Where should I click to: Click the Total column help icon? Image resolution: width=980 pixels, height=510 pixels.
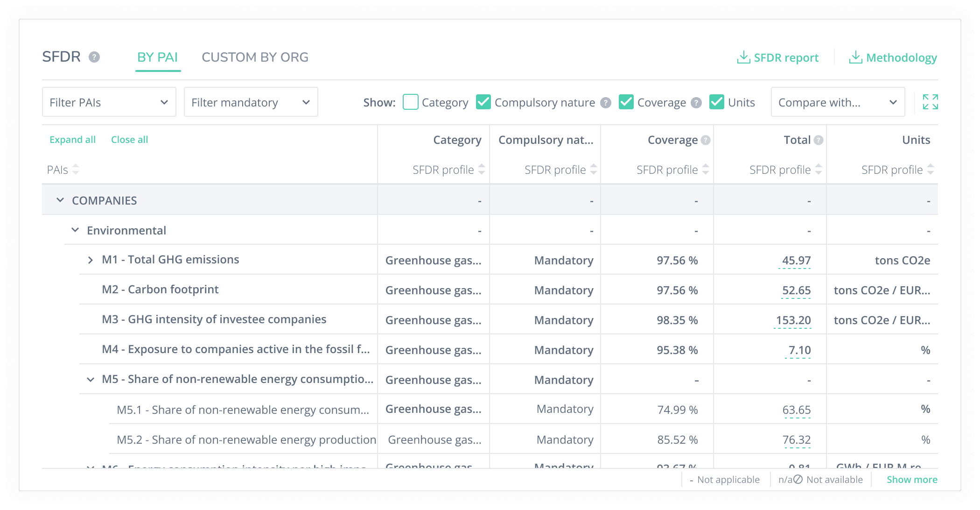[x=819, y=140]
